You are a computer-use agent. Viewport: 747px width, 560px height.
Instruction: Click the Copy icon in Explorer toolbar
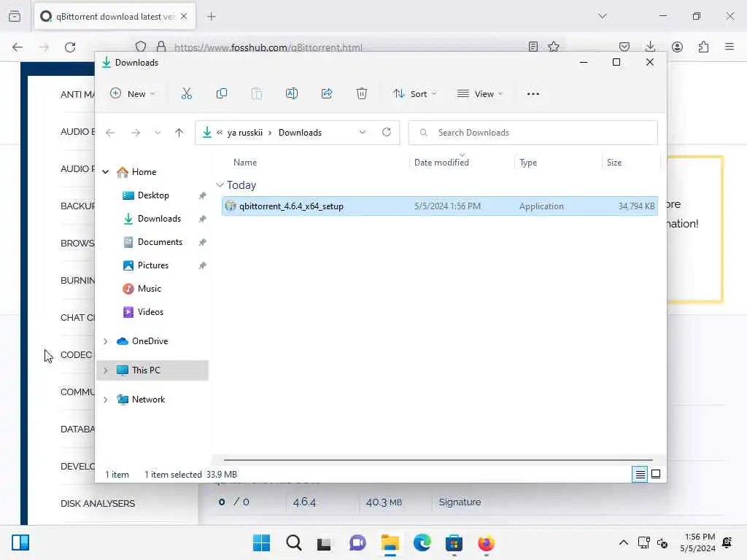tap(222, 94)
